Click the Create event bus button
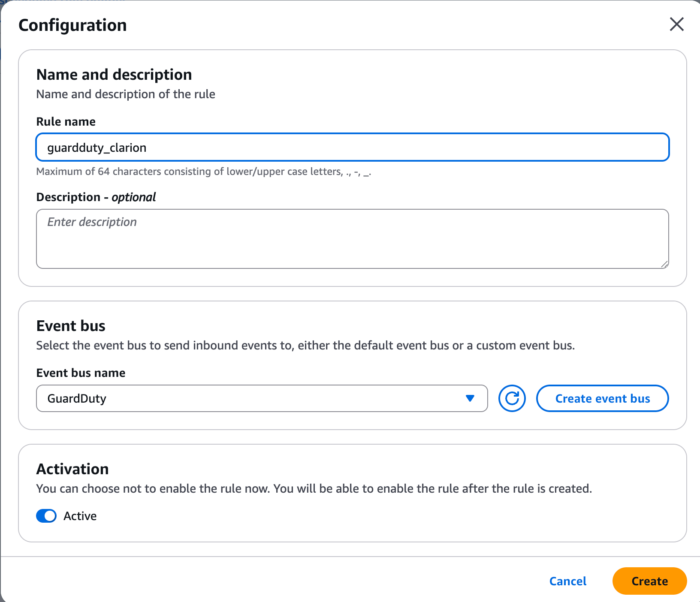 [x=602, y=398]
